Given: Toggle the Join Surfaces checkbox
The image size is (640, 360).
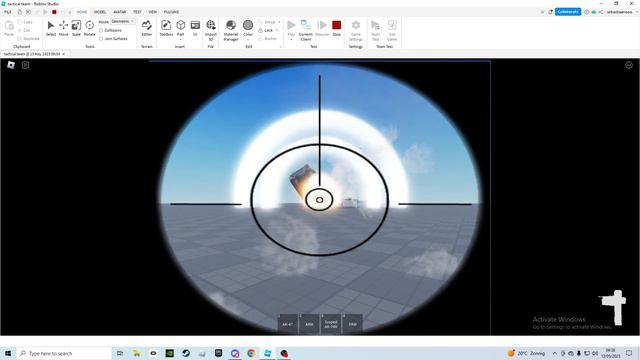Looking at the screenshot, I should click(101, 39).
